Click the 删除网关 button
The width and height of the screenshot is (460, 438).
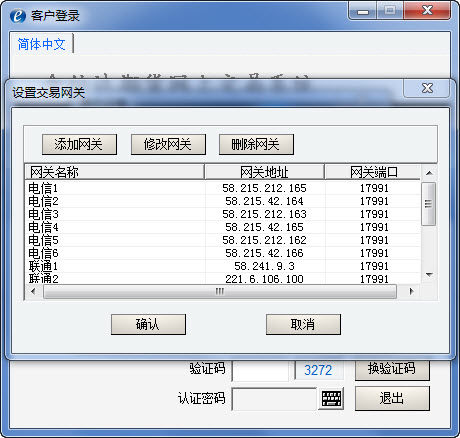[256, 144]
